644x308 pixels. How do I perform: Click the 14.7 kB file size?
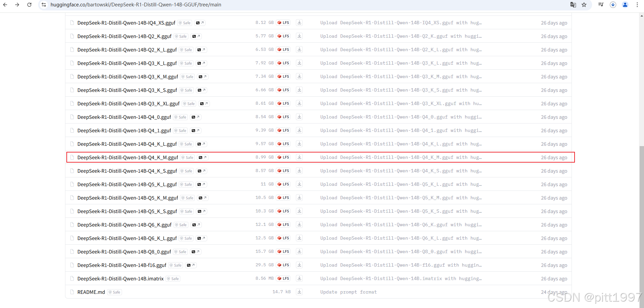point(281,292)
